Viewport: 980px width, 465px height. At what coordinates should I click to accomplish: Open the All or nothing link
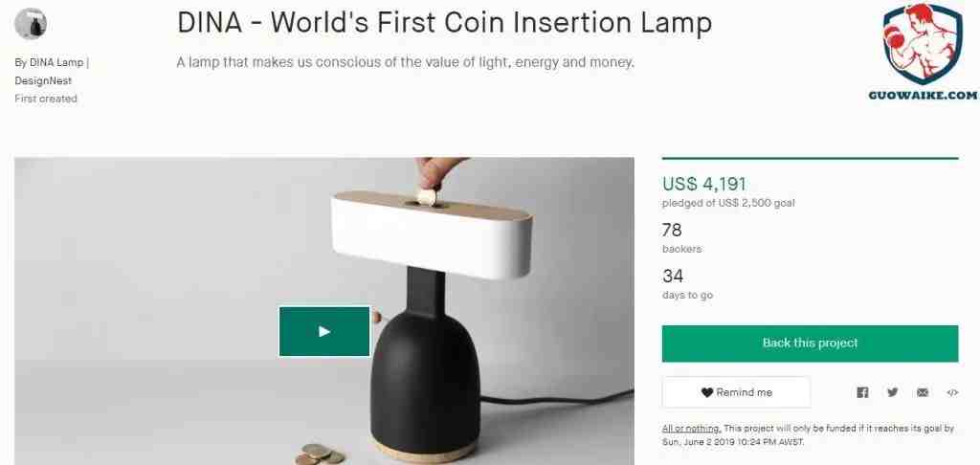(x=691, y=429)
